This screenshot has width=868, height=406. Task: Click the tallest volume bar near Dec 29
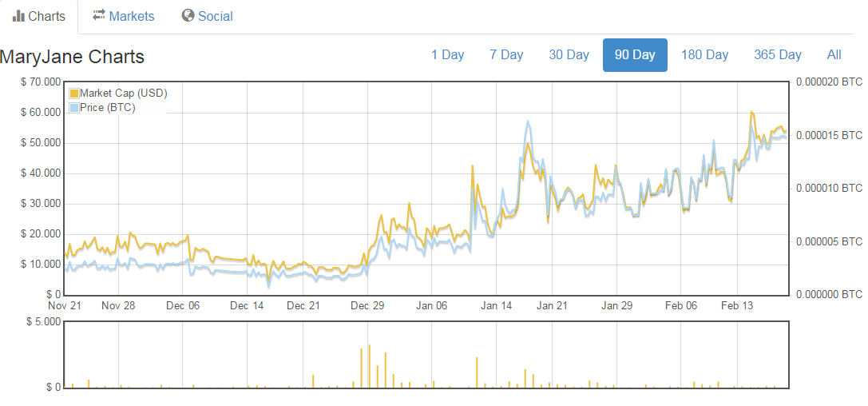[x=369, y=366]
